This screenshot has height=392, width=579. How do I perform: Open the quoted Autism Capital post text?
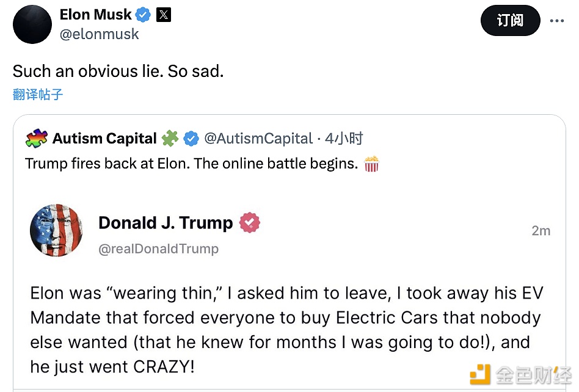191,164
